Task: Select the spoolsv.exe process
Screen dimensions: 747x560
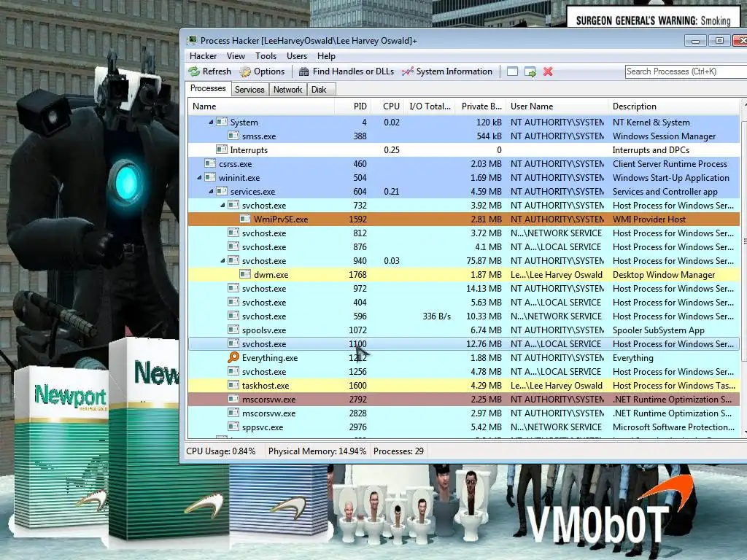Action: click(x=464, y=330)
